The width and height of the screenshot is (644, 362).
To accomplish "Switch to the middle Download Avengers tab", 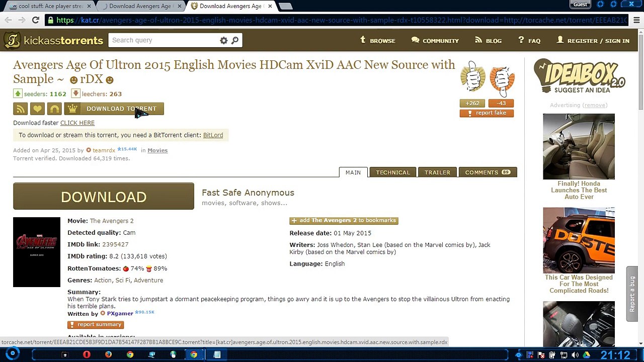I will pos(140,6).
